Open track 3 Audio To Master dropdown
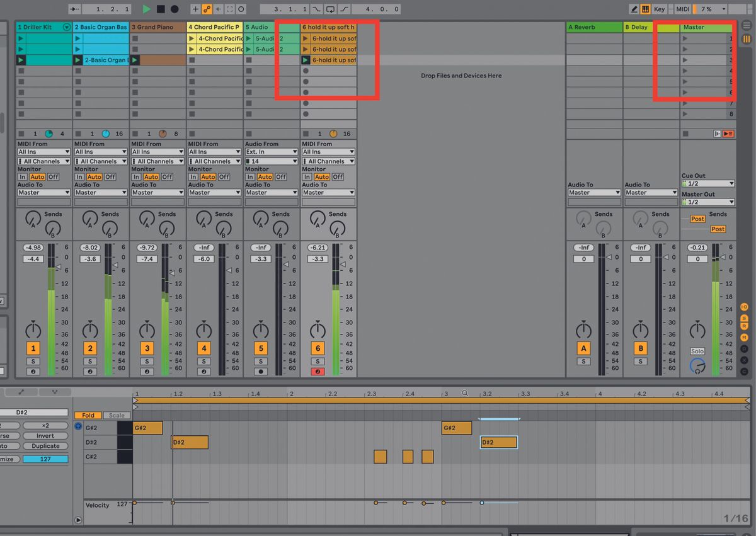The image size is (756, 536). (157, 193)
